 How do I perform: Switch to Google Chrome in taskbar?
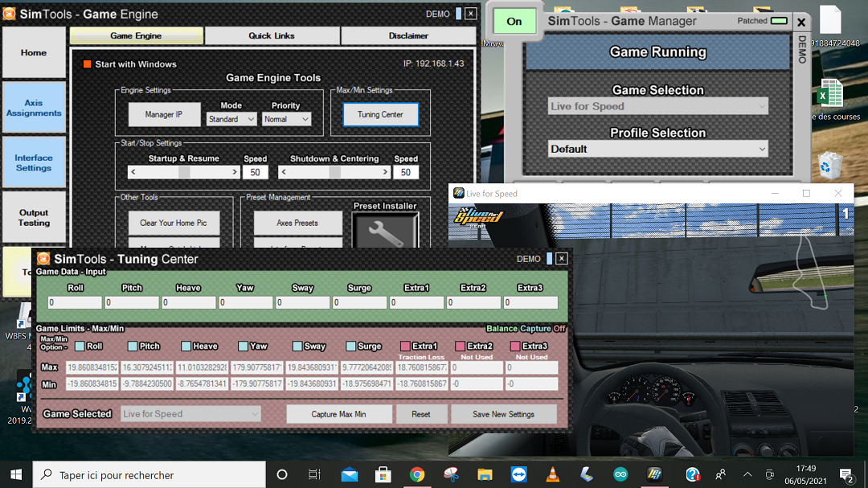417,474
